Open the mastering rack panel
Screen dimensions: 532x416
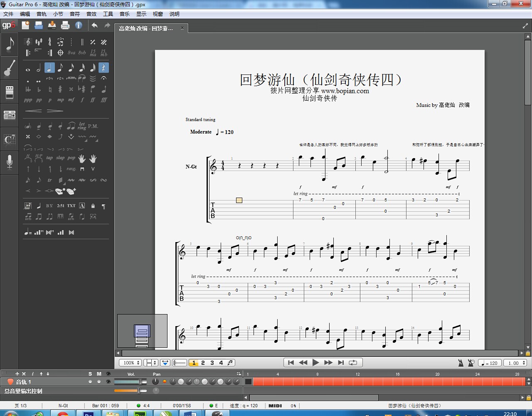tap(10, 115)
